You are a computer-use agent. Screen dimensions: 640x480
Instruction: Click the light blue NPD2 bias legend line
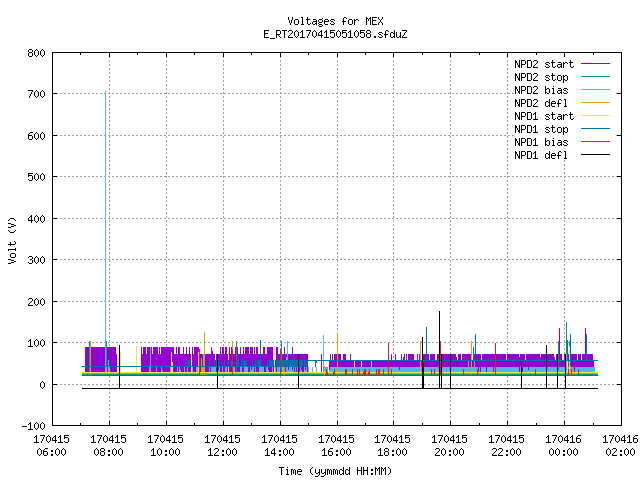point(596,90)
